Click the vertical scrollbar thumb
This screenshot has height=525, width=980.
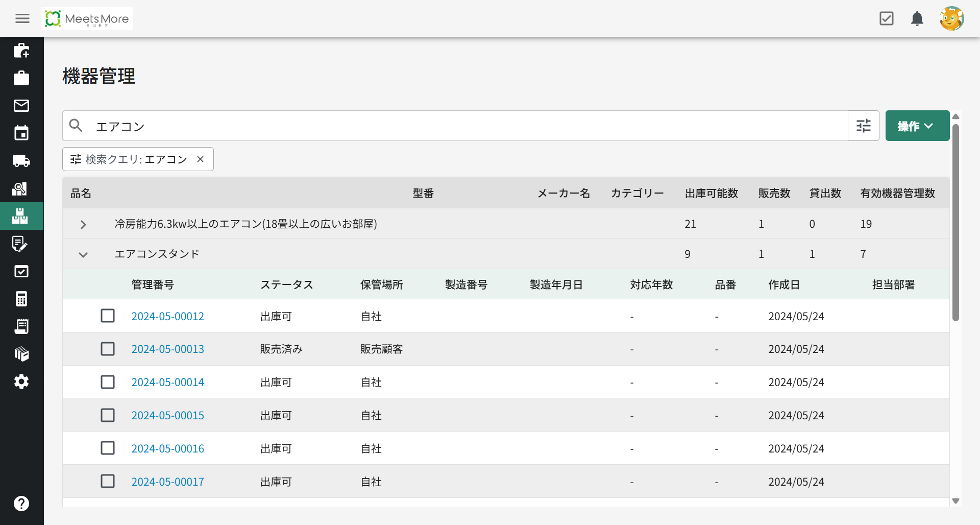tap(956, 223)
